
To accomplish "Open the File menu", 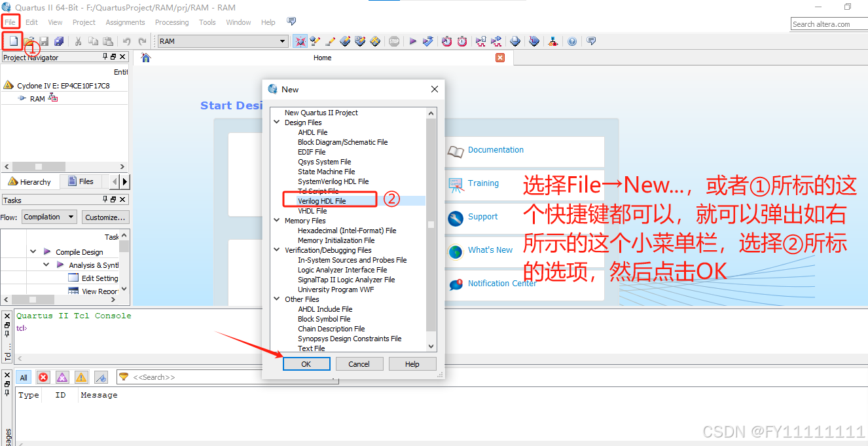I will 10,22.
